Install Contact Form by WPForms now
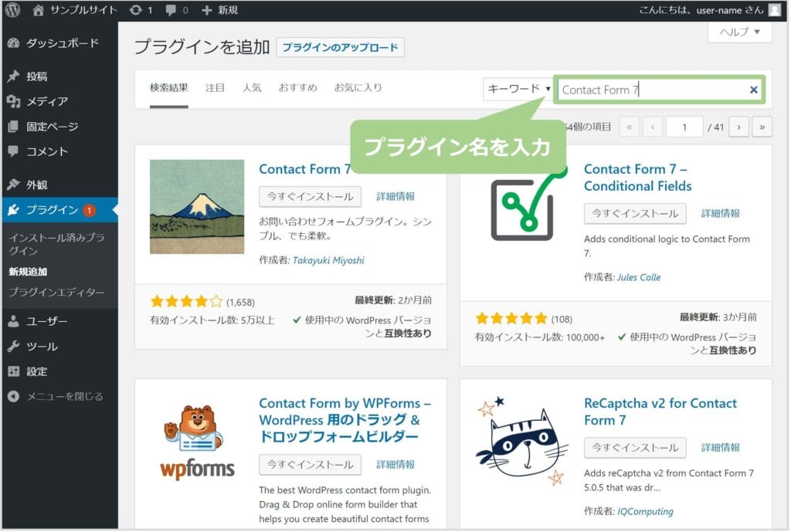The image size is (791, 532). tap(311, 465)
